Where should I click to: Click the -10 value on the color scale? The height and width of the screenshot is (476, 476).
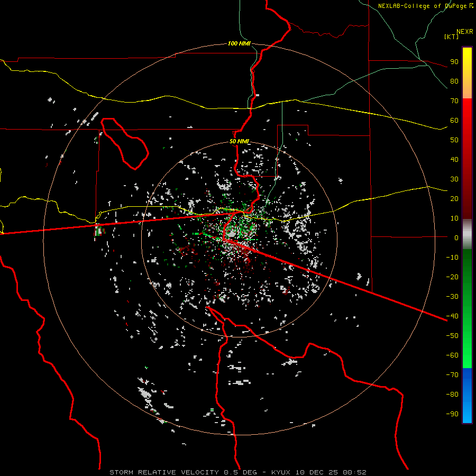[452, 258]
